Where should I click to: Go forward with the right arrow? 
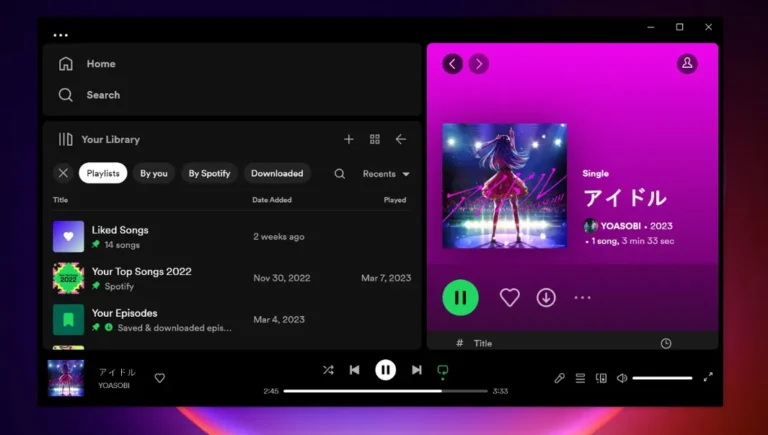[x=479, y=64]
